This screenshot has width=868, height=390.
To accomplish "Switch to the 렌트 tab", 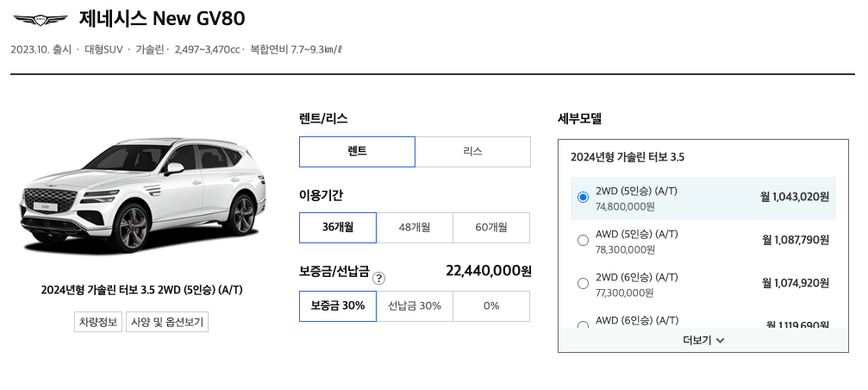I will (357, 151).
